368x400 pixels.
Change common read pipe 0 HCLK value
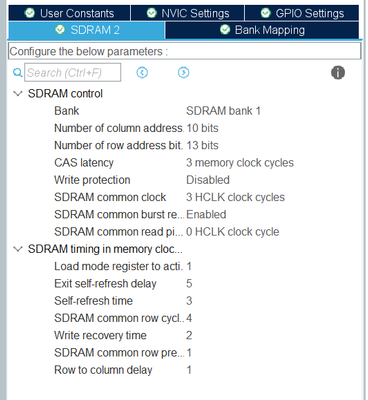point(233,232)
